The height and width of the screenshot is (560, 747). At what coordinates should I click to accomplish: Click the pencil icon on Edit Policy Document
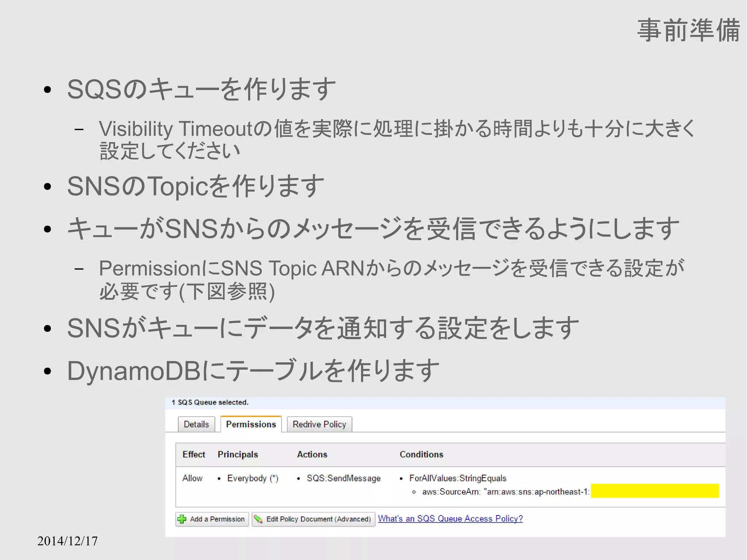pyautogui.click(x=258, y=519)
